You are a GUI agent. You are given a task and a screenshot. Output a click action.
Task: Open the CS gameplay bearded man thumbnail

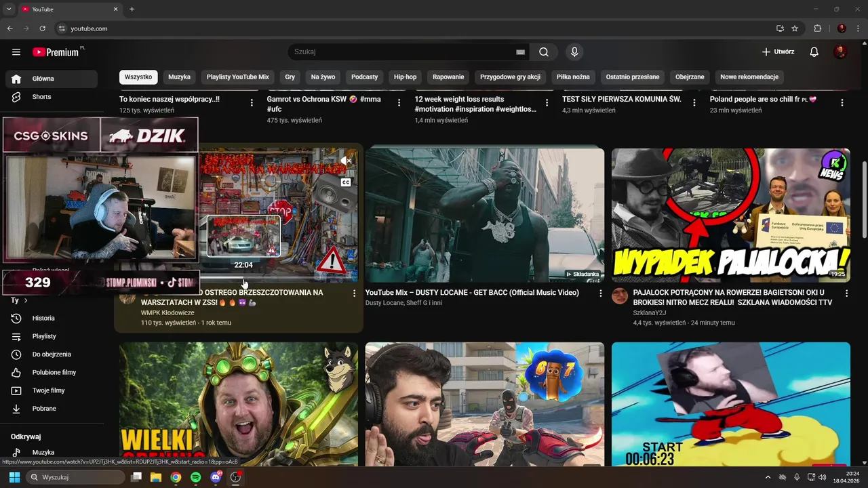click(x=485, y=404)
